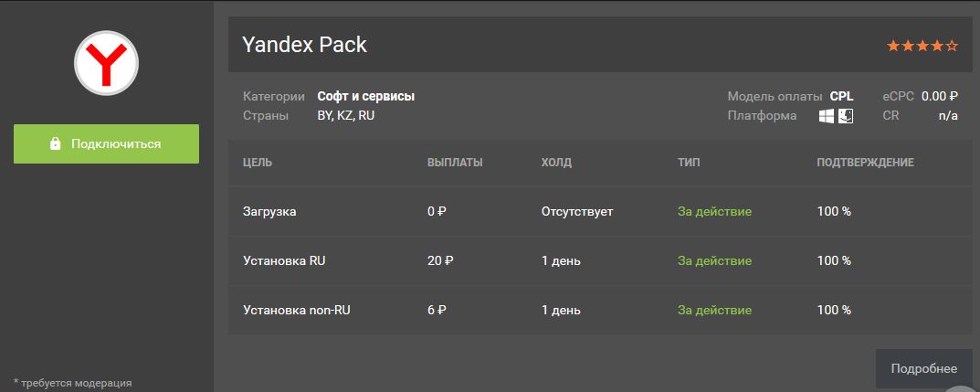Click the ХОЛД column header
Image resolution: width=980 pixels, height=392 pixels.
[556, 163]
